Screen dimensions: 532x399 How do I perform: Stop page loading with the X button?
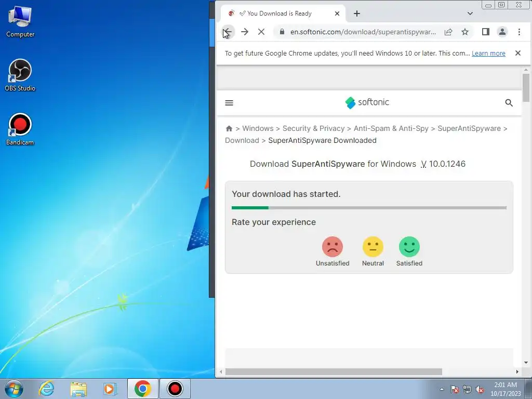261,32
